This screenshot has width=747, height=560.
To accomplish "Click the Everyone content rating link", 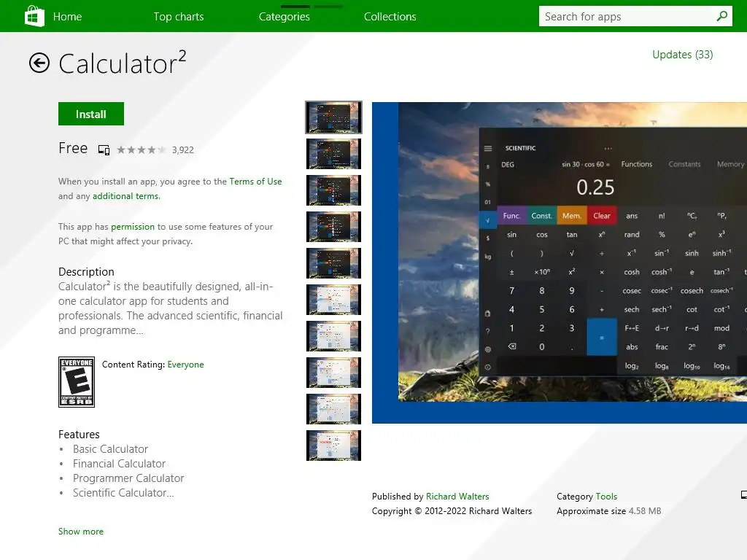I will 185,365.
